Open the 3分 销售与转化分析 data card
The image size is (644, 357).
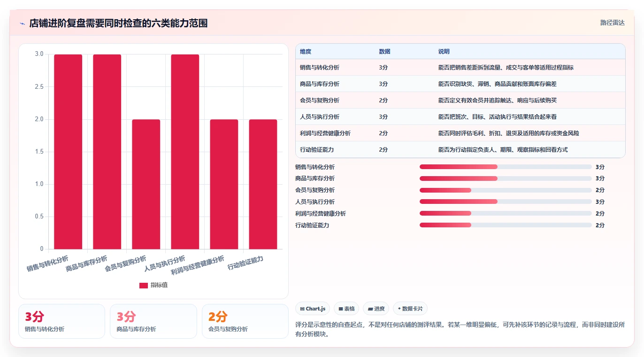[x=61, y=321]
